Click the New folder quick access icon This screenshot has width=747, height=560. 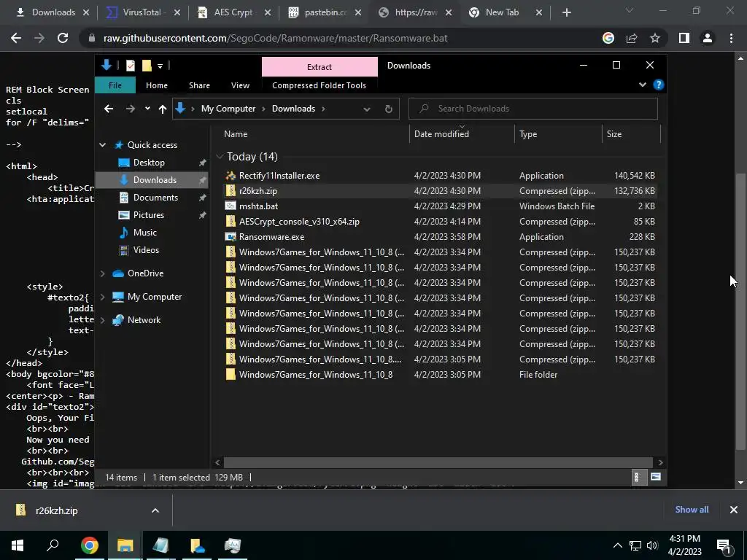[147, 66]
